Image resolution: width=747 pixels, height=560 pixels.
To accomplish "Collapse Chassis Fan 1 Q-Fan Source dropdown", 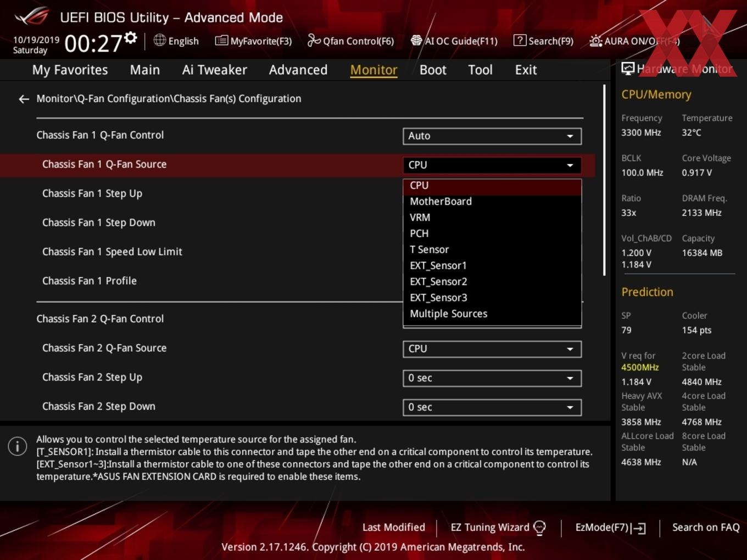I will point(492,165).
